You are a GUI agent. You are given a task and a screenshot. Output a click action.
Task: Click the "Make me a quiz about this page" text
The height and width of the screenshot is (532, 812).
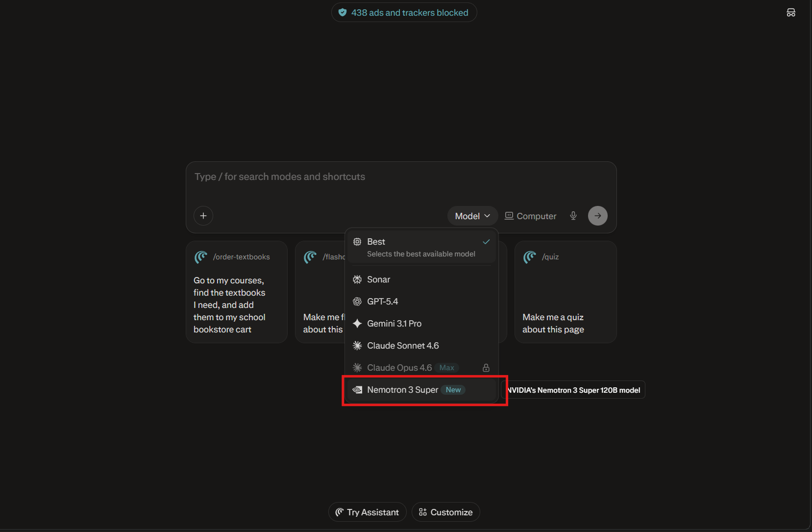click(553, 324)
